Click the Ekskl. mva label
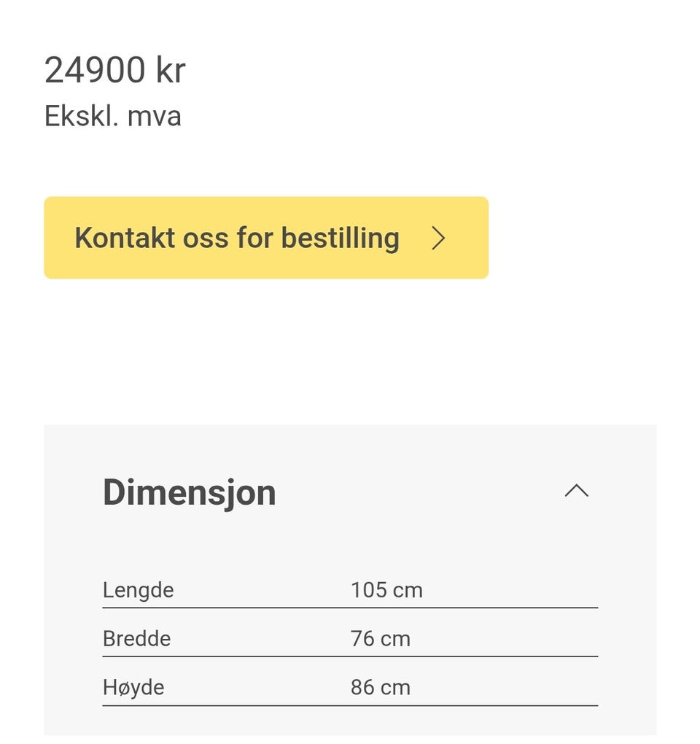The image size is (700, 744). [x=112, y=116]
